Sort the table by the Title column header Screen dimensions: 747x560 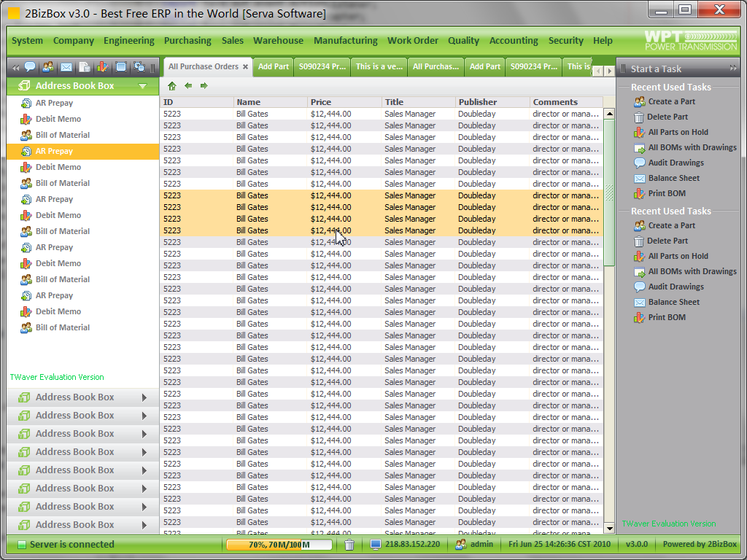pyautogui.click(x=418, y=102)
